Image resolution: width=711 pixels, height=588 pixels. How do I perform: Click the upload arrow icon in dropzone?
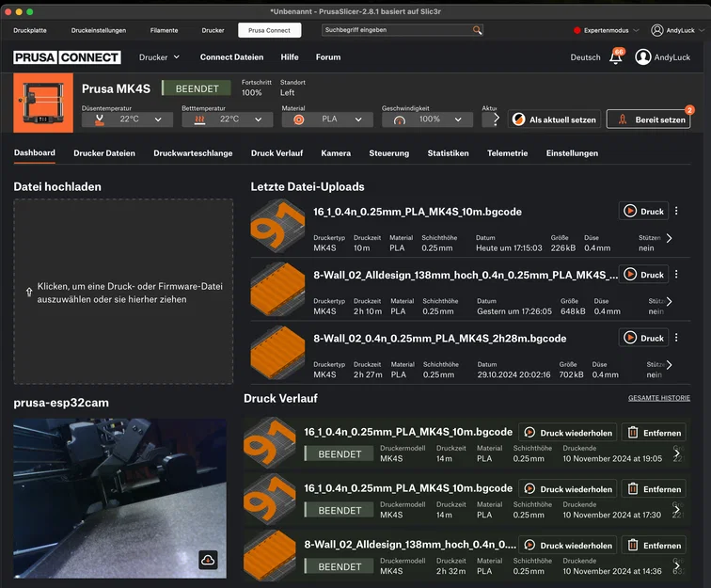[29, 293]
